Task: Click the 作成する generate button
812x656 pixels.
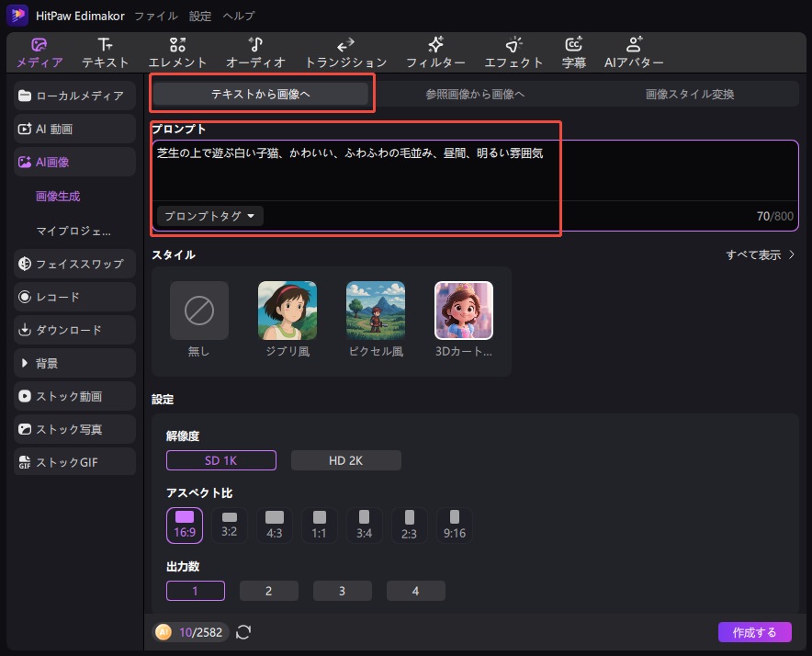Action: (x=754, y=632)
